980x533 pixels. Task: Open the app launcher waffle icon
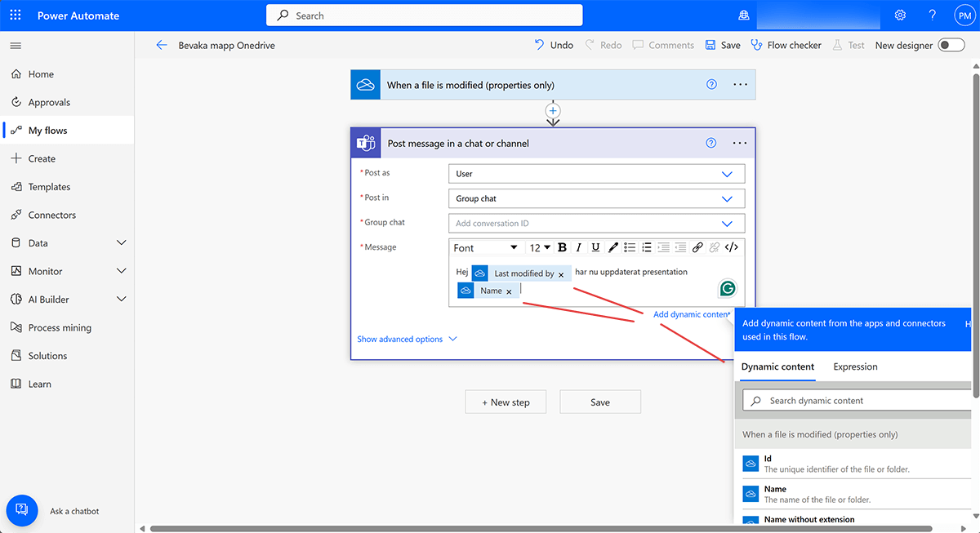point(16,16)
